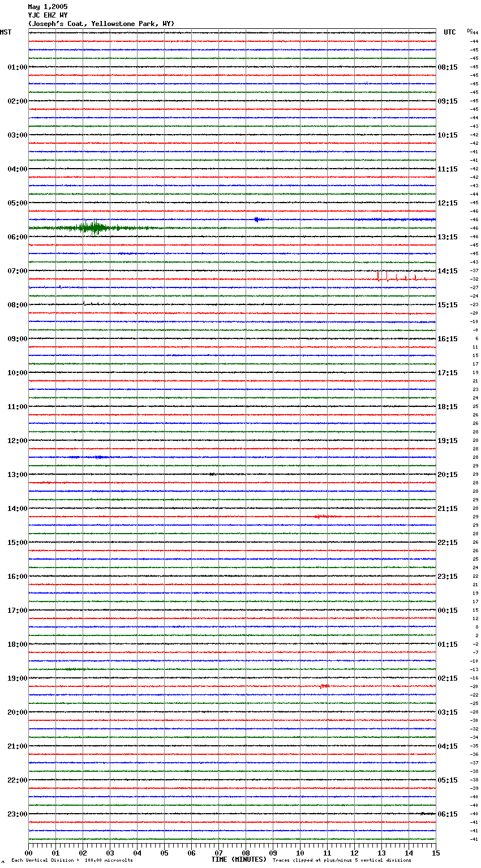Select the 10:00 MST time label
The height and width of the screenshot is (868, 481).
click(17, 373)
